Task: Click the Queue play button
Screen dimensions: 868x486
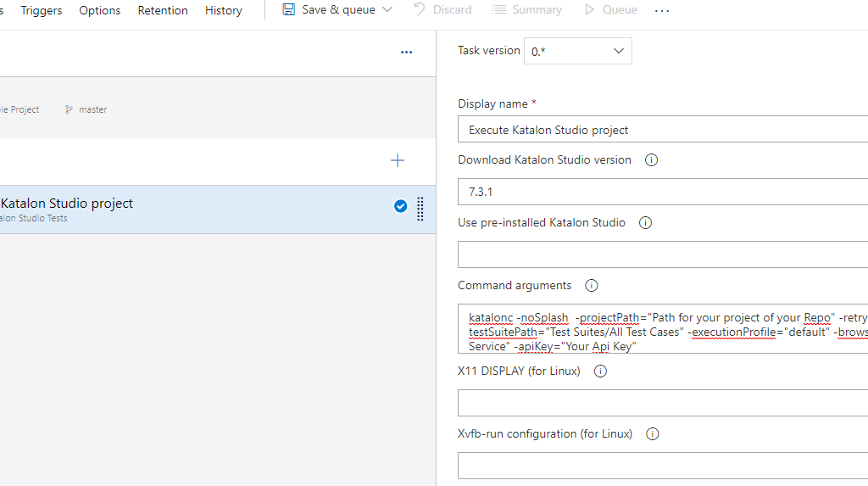Action: (x=610, y=9)
